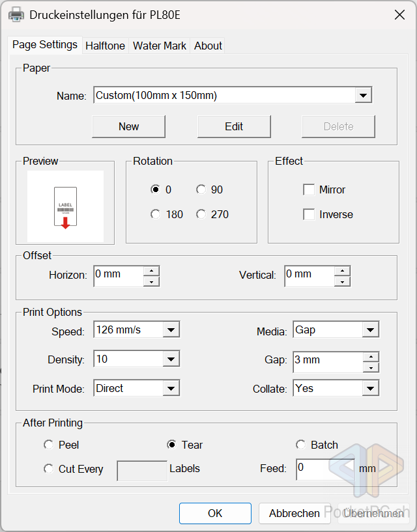Viewport: 417px width, 532px height.
Task: Click the New paper button
Action: point(128,126)
